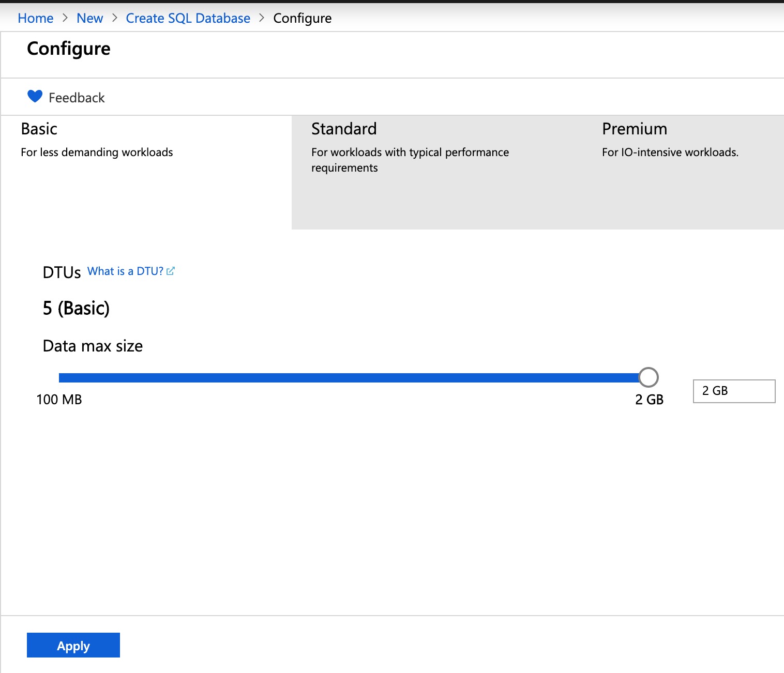Click the blue heart Feedback icon
784x673 pixels.
coord(35,97)
